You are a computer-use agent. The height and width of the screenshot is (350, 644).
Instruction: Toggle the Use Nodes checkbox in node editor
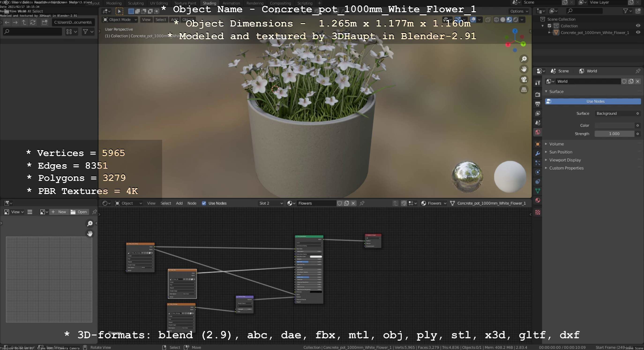[204, 203]
